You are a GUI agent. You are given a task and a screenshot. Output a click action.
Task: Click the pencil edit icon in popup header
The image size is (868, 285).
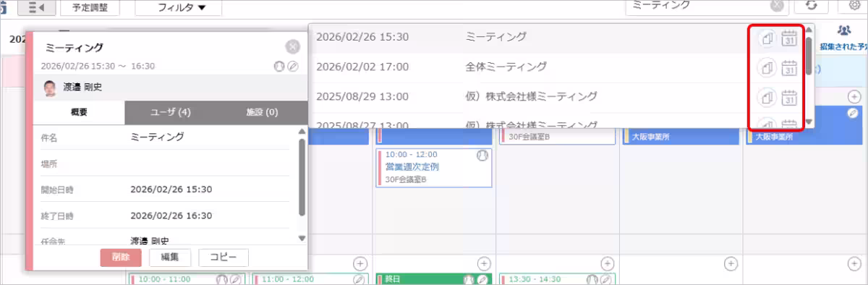point(292,66)
